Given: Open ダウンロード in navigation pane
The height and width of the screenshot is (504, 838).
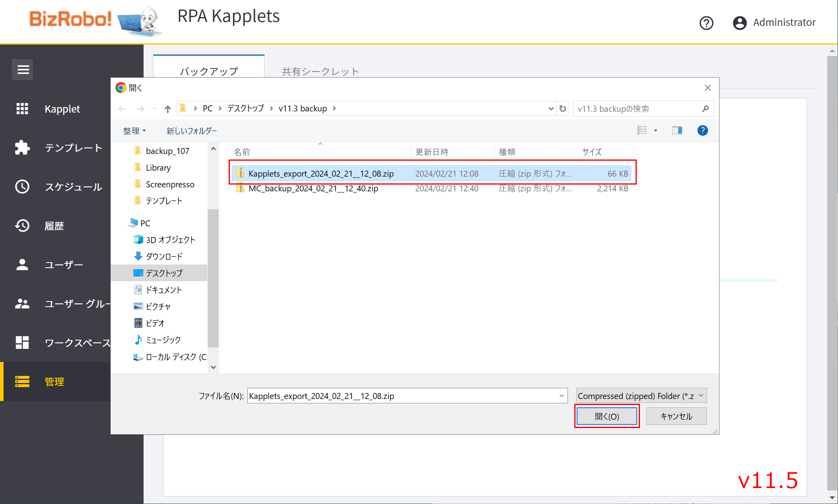Looking at the screenshot, I should [x=159, y=257].
